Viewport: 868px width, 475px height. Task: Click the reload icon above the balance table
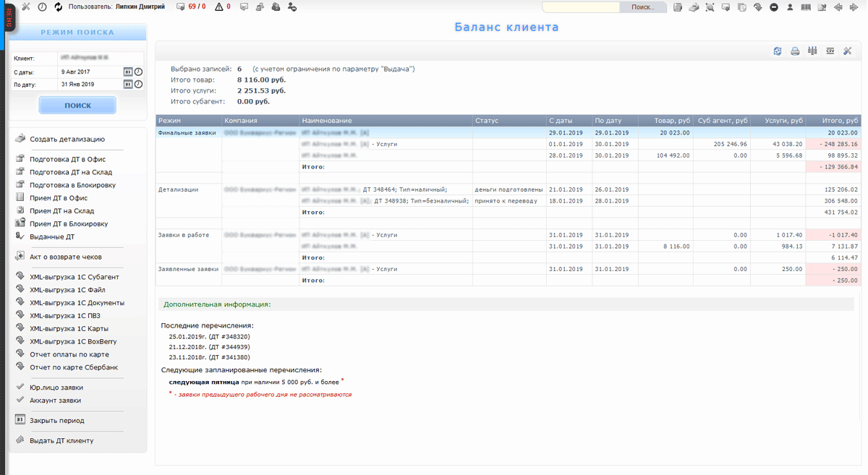778,51
